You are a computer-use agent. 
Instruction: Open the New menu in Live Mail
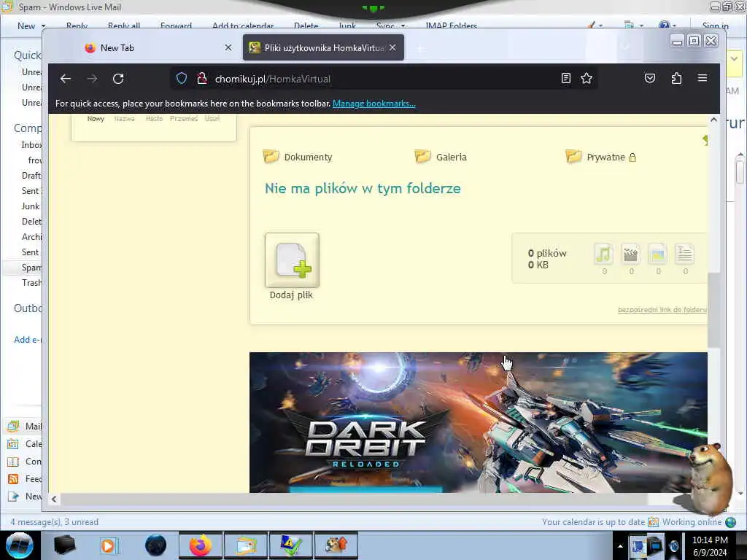click(x=31, y=26)
